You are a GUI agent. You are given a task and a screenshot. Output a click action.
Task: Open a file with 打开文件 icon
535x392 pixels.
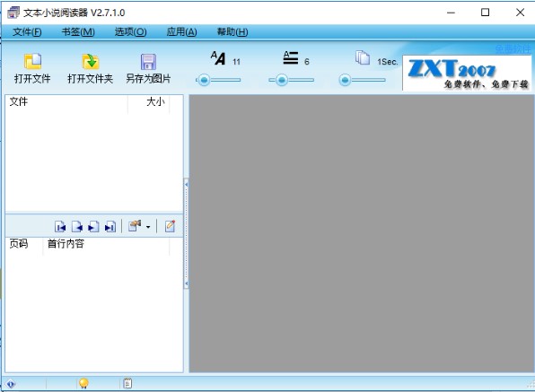[32, 68]
